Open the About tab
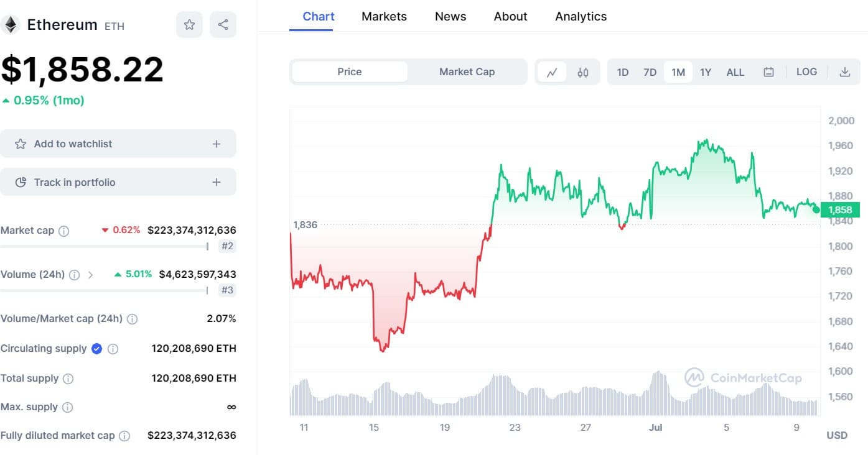The image size is (868, 455). tap(511, 16)
